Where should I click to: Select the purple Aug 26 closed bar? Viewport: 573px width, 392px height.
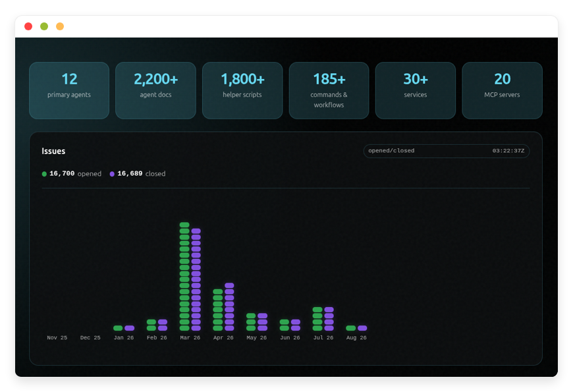tap(362, 328)
